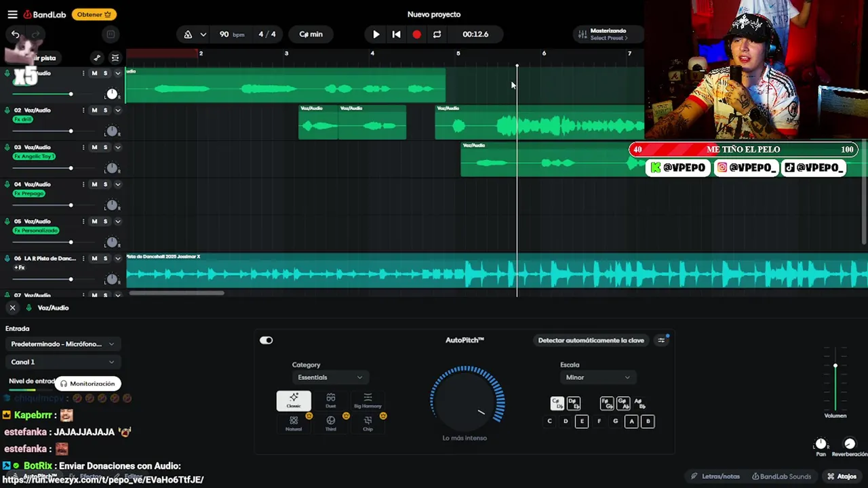Select the Chip AutoPitch effect
The image size is (868, 488).
click(x=368, y=424)
